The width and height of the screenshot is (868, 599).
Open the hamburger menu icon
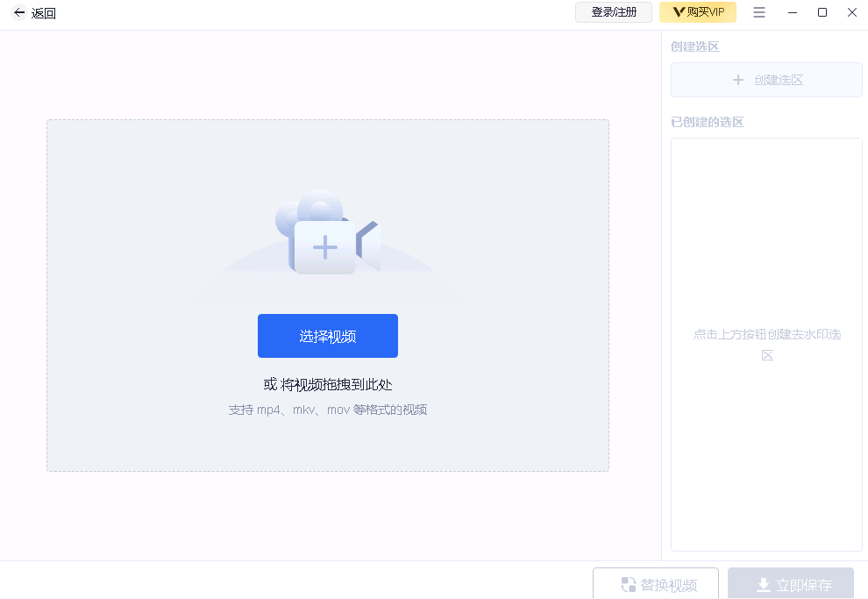pos(759,12)
